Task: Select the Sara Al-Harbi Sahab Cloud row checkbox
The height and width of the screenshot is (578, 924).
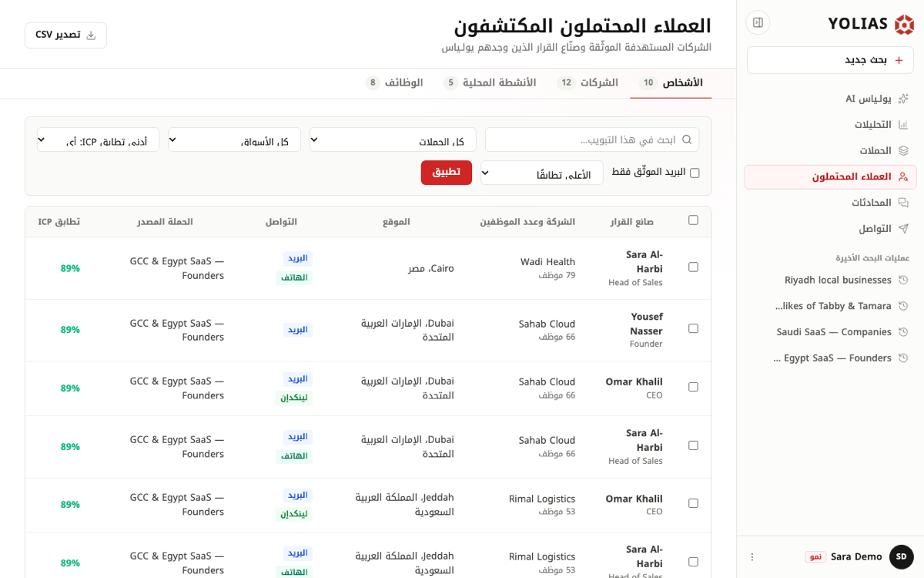Action: (x=693, y=446)
